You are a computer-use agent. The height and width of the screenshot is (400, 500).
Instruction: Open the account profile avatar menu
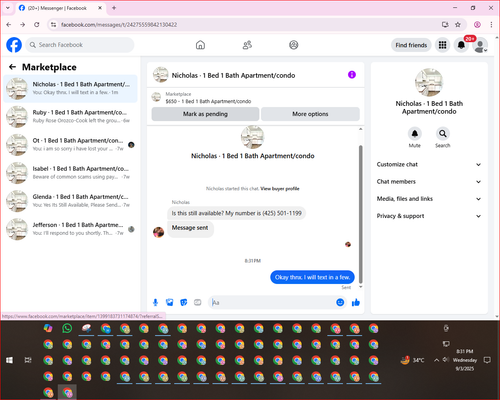point(480,45)
